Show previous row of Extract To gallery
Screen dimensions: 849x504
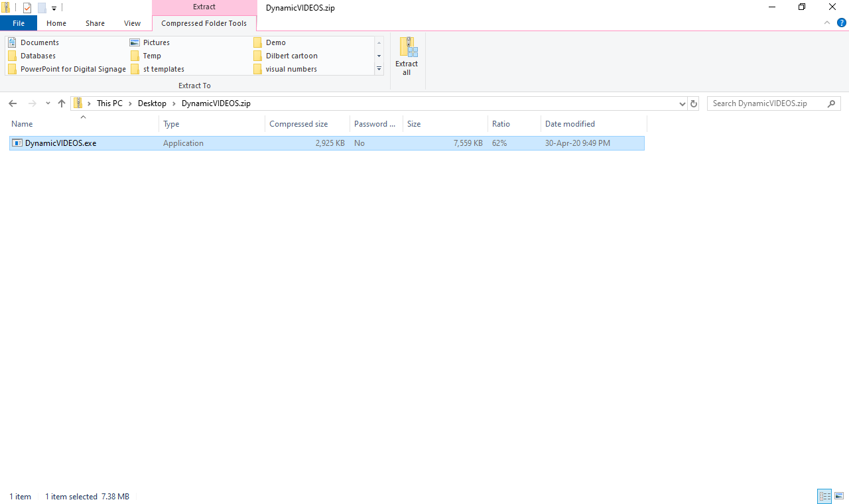[379, 43]
